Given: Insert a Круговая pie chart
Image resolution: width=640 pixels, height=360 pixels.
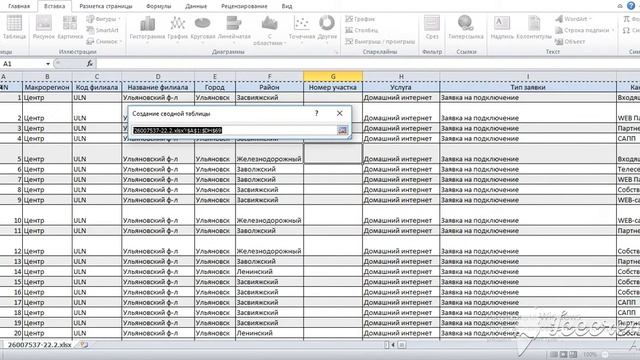Looking at the screenshot, I should tap(203, 29).
